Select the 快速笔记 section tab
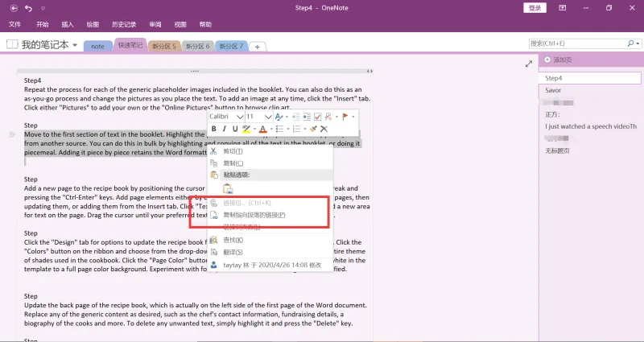The width and height of the screenshot is (644, 342). [130, 45]
